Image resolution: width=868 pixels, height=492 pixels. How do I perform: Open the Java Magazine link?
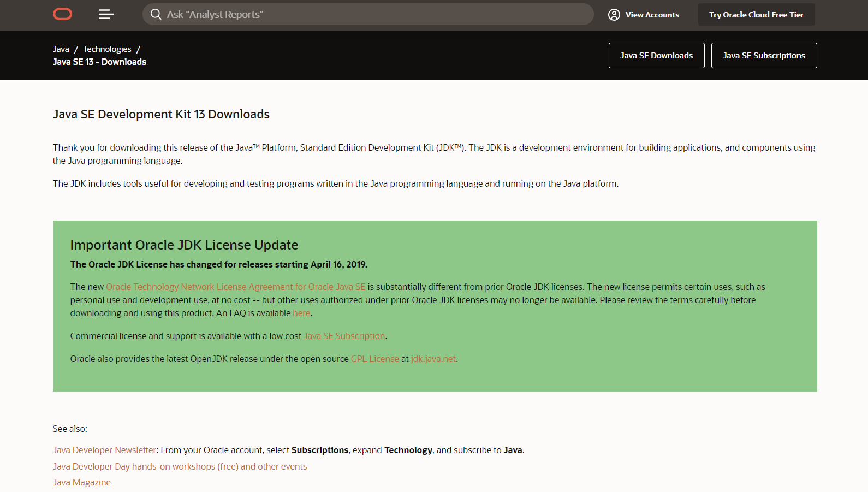[81, 482]
